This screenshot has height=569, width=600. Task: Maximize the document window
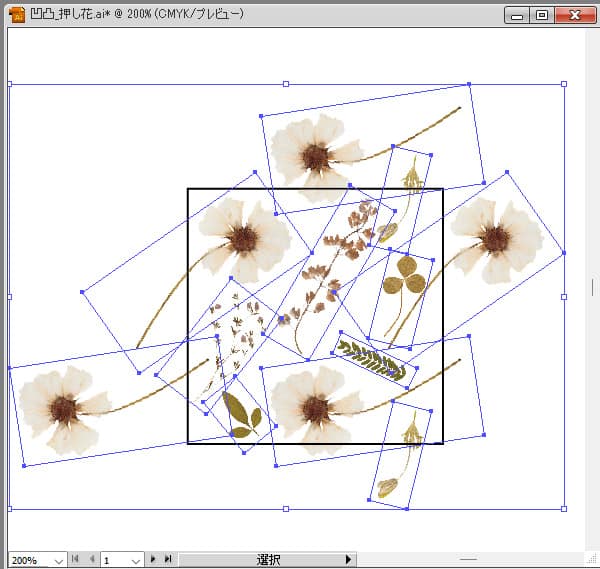tap(542, 15)
